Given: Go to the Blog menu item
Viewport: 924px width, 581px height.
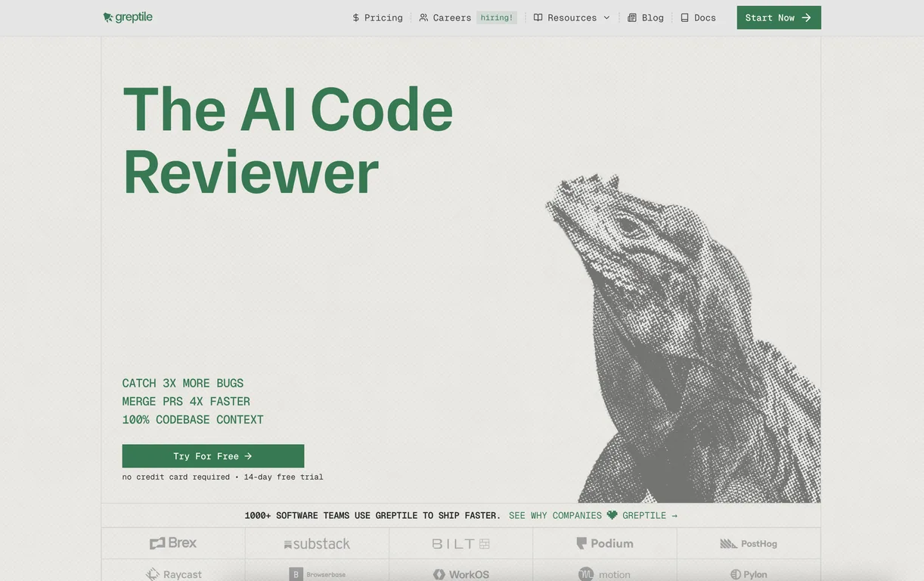Looking at the screenshot, I should 646,17.
